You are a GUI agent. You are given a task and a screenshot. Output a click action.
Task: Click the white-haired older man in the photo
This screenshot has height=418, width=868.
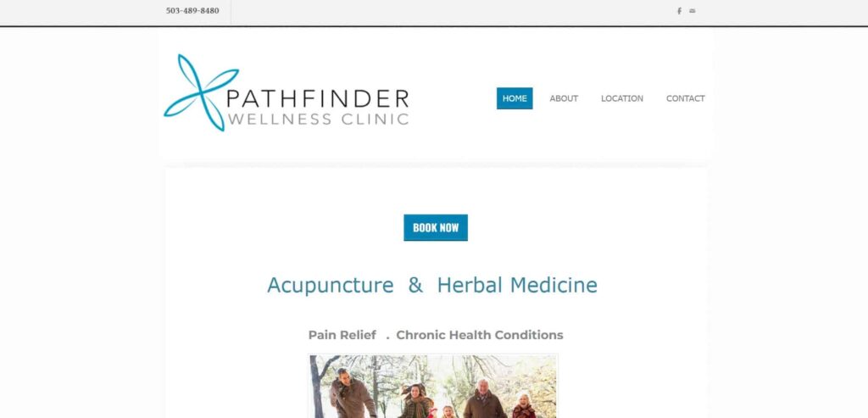[484, 398]
